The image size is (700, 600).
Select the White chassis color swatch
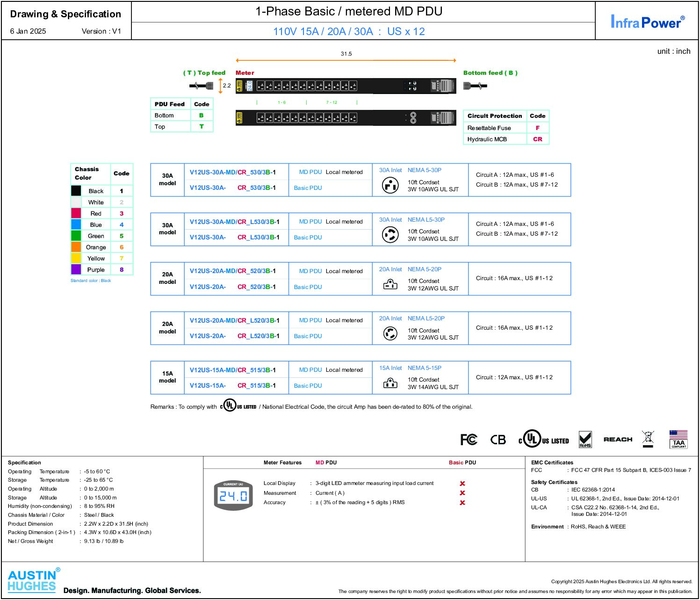coord(76,202)
